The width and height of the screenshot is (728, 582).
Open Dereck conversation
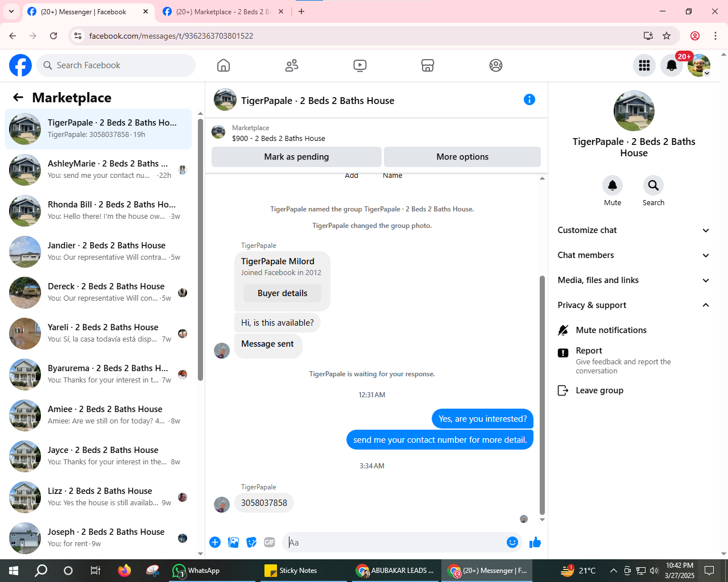pyautogui.click(x=98, y=293)
